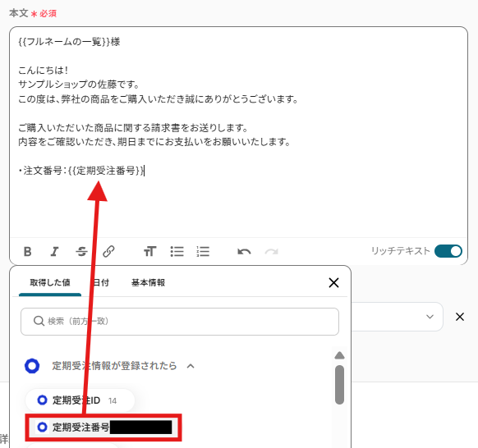Apply italic formatting

tap(54, 252)
